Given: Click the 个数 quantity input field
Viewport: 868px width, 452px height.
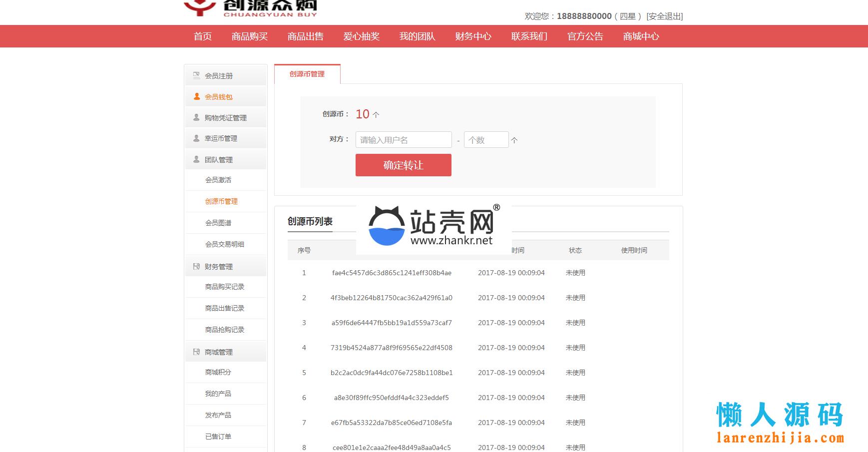Looking at the screenshot, I should tap(486, 140).
